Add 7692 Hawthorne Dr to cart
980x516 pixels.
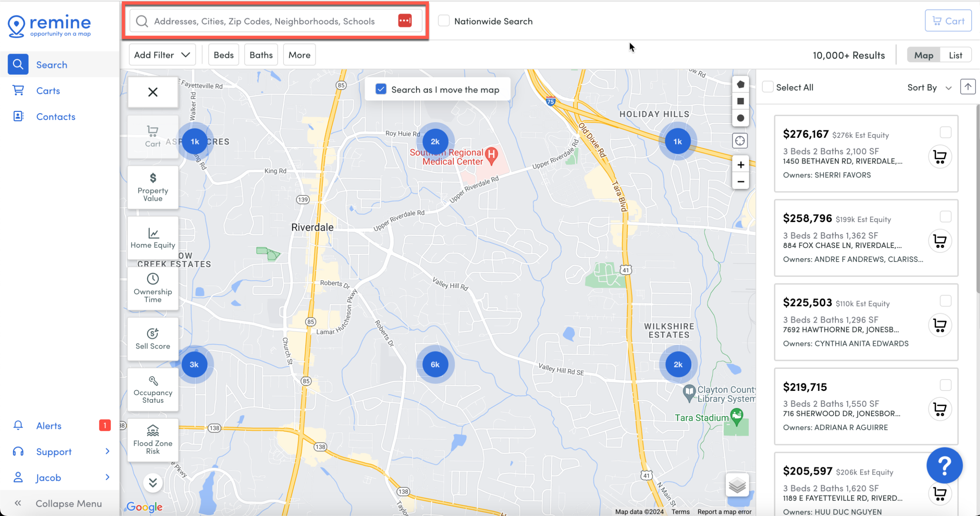point(940,325)
